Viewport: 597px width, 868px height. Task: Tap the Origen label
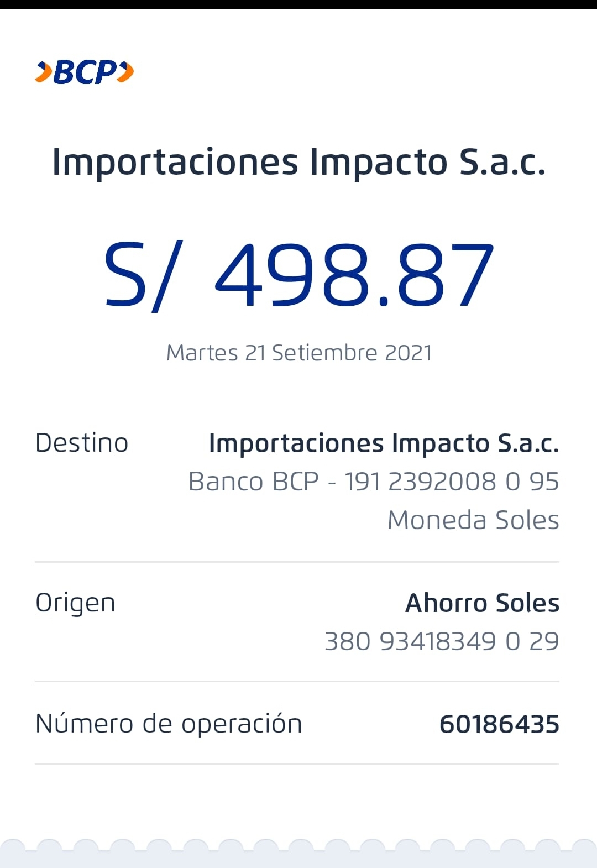[x=75, y=603]
